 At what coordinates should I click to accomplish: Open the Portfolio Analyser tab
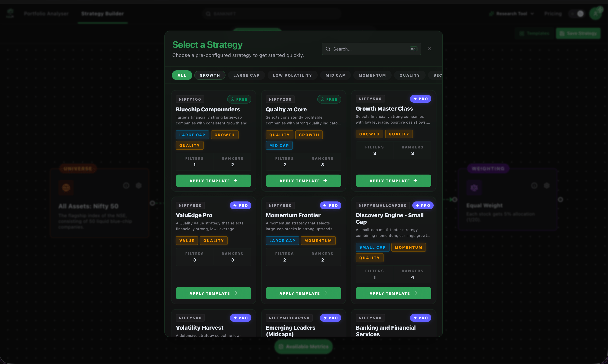(46, 14)
